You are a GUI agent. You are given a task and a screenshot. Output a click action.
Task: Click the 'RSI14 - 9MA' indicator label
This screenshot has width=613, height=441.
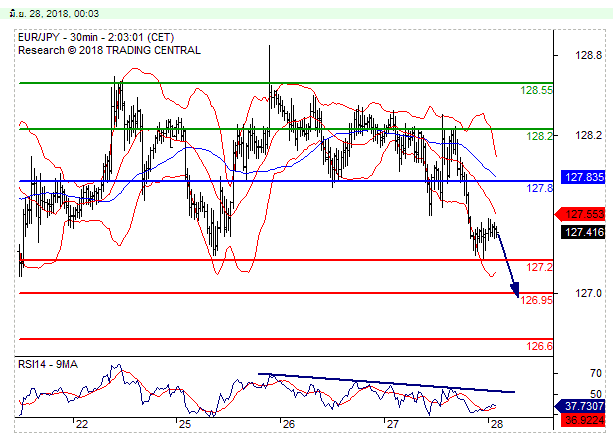coord(48,364)
